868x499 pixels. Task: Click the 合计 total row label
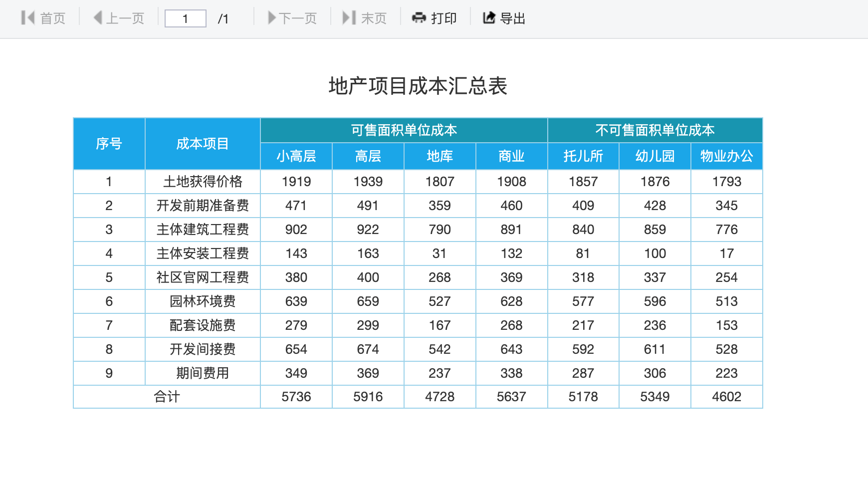click(167, 397)
